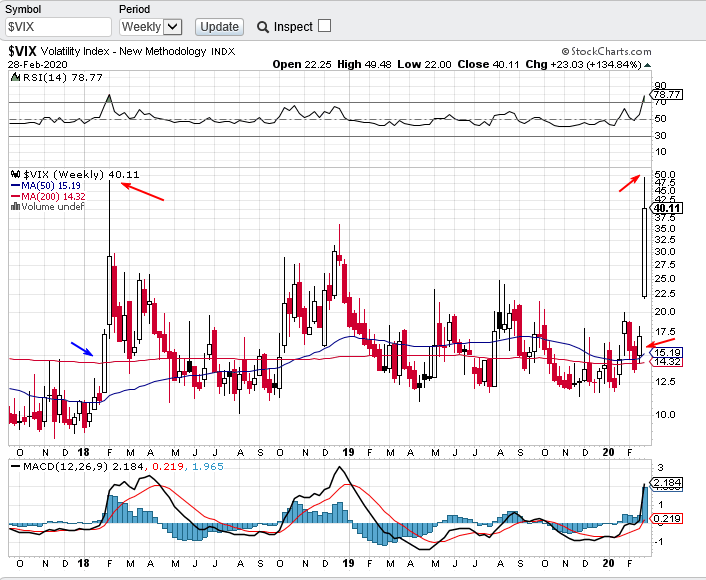Click the MA(50) blue legend line
The width and height of the screenshot is (706, 580).
click(15, 186)
